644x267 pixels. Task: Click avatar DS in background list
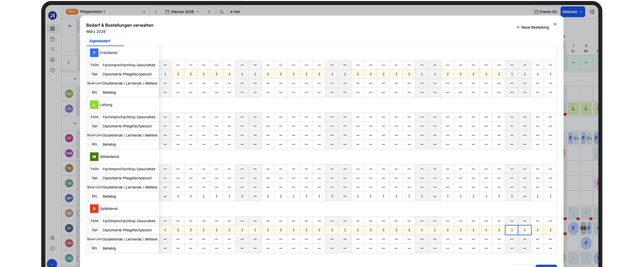pyautogui.click(x=69, y=168)
